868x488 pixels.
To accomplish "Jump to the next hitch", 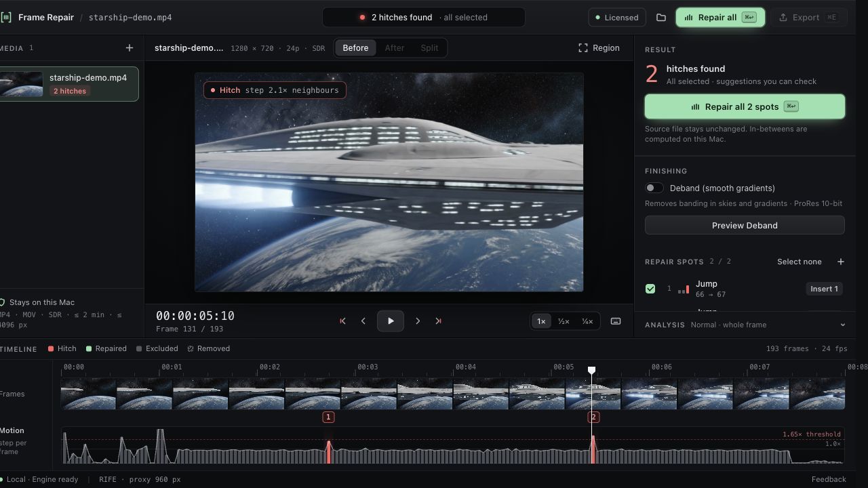I will [x=438, y=321].
